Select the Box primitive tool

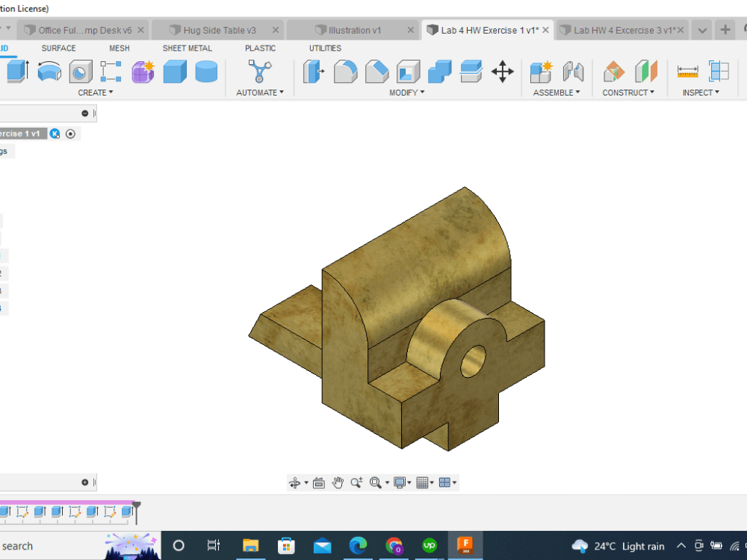point(175,72)
